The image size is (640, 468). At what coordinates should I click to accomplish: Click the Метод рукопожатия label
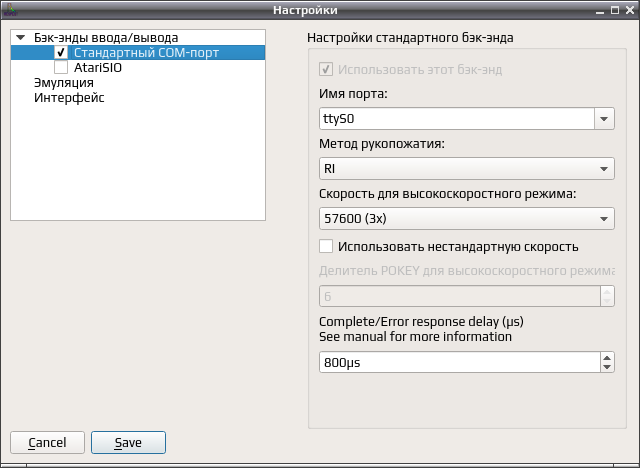pyautogui.click(x=382, y=144)
